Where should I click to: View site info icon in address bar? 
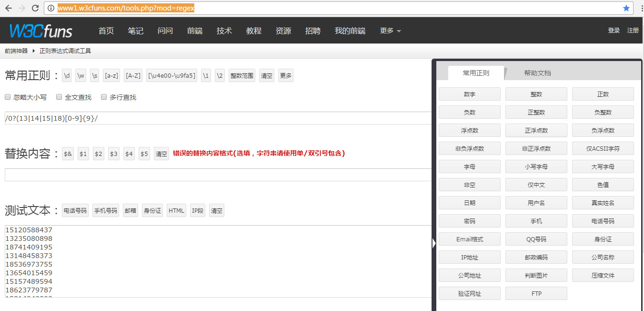[51, 8]
